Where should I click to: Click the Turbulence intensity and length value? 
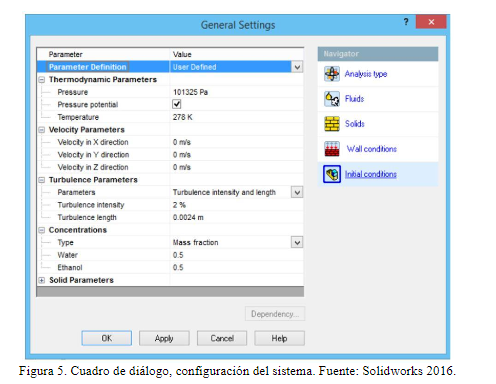coord(224,192)
